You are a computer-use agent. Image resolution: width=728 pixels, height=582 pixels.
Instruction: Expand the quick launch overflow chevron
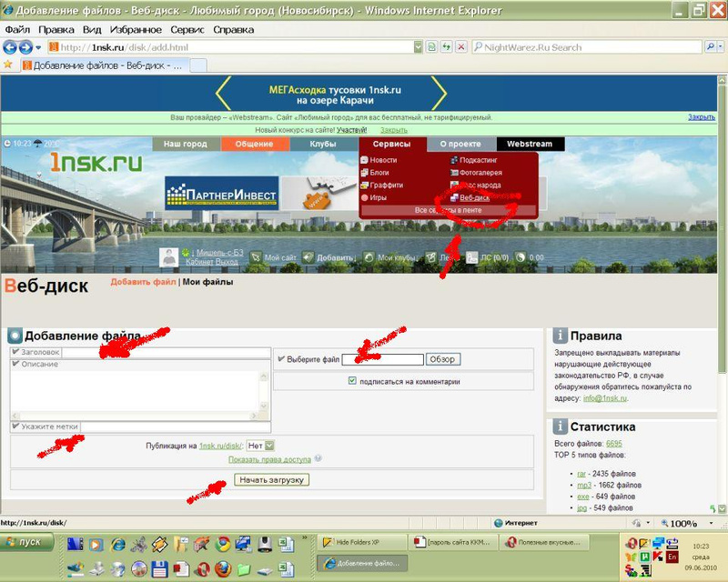[305, 538]
